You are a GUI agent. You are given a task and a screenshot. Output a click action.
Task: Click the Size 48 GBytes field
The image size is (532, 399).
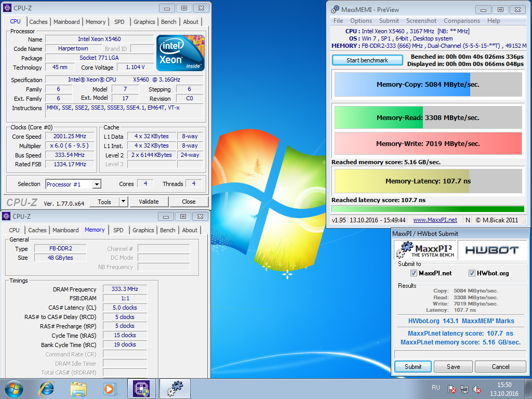[60, 258]
